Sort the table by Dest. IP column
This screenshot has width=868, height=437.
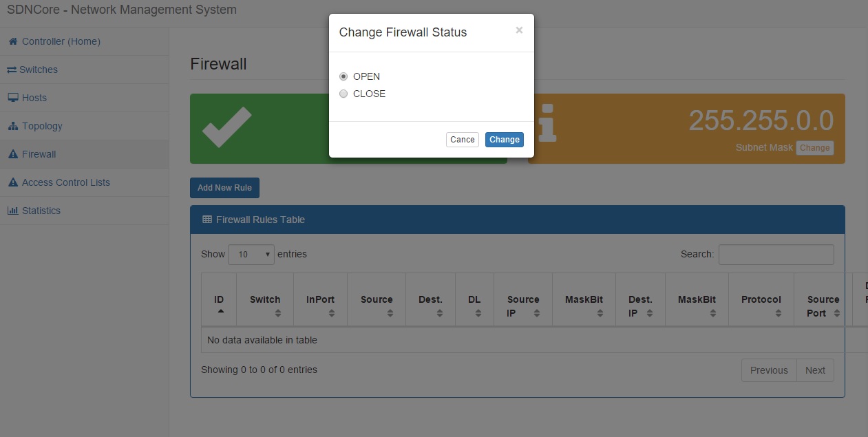point(641,300)
